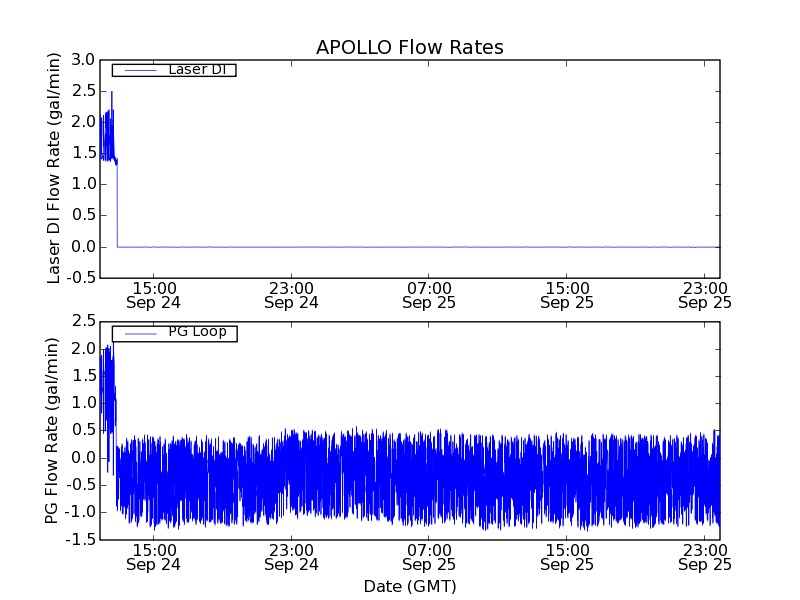800x600 pixels.
Task: Click the -0.5 tick on the Laser DI axis
Action: point(80,278)
